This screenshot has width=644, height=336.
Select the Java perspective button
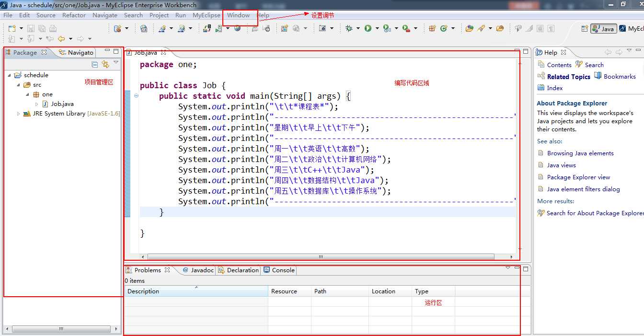(603, 29)
